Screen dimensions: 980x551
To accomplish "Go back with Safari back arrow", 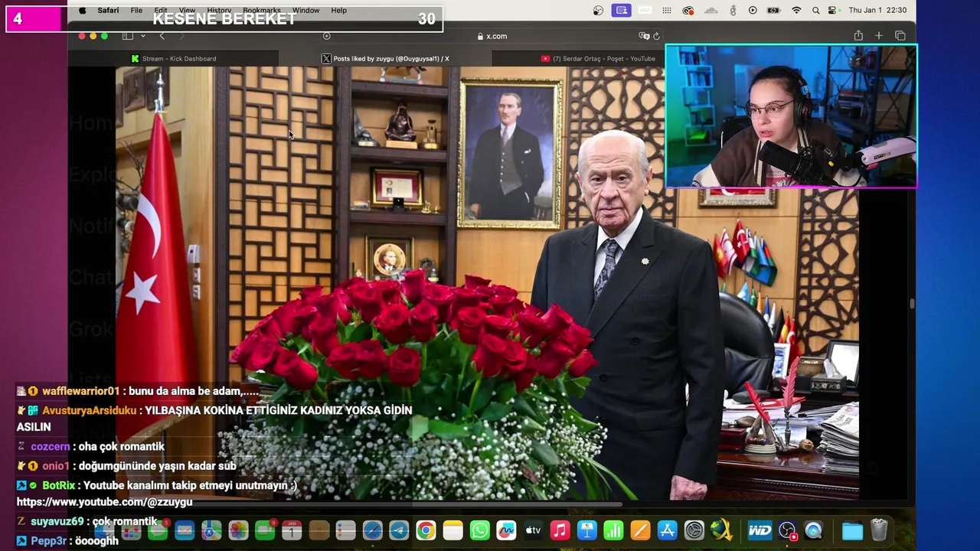I will [162, 36].
